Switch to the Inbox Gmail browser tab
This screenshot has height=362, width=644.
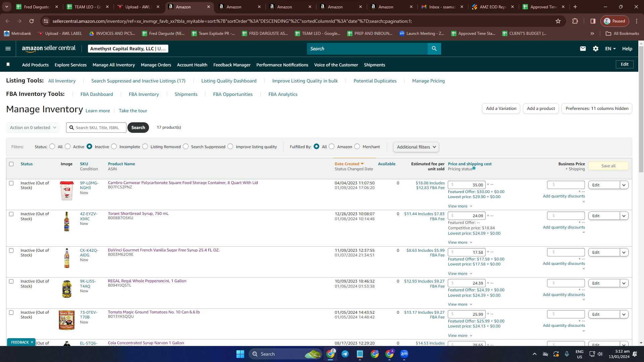[443, 7]
